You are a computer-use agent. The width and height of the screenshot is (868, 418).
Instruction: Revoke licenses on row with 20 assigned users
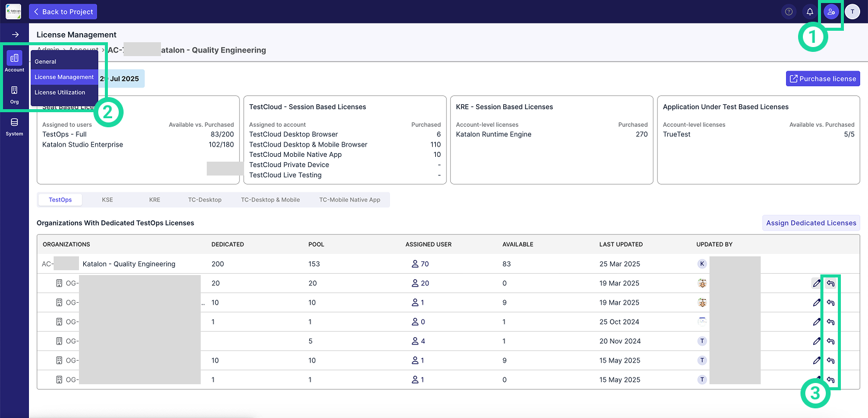831,283
